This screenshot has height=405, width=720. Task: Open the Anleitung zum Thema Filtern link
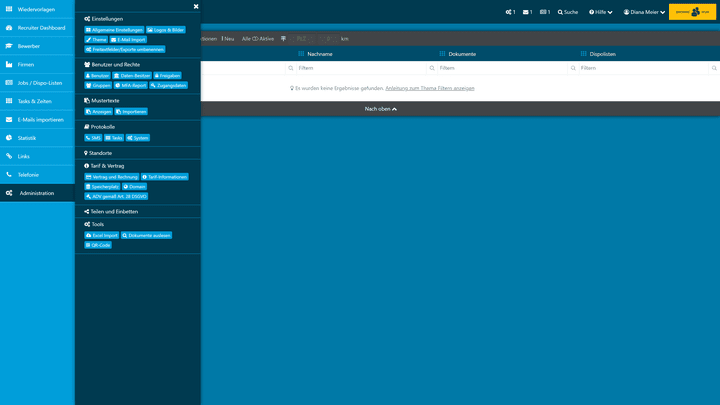pyautogui.click(x=429, y=88)
